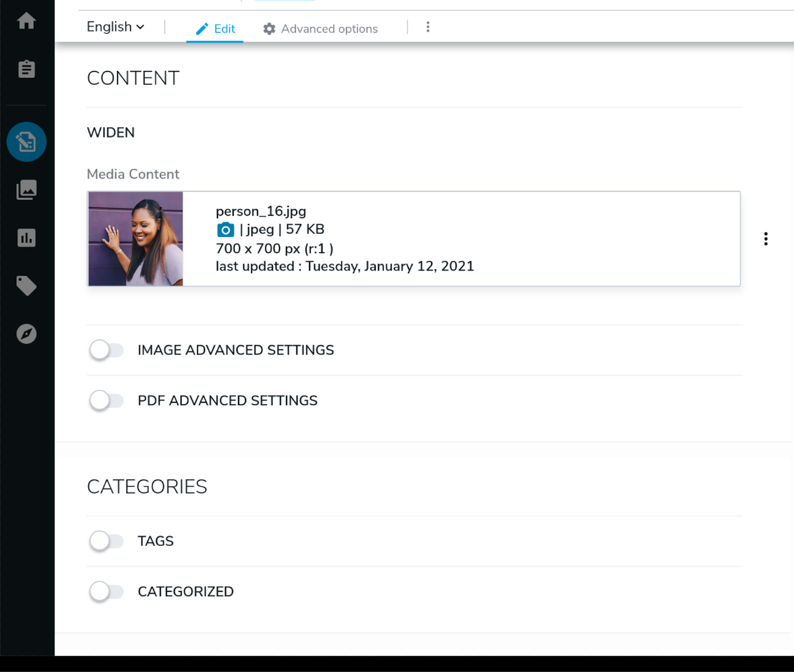794x672 pixels.
Task: Select the highlighted content editor sidebar icon
Action: (x=26, y=142)
